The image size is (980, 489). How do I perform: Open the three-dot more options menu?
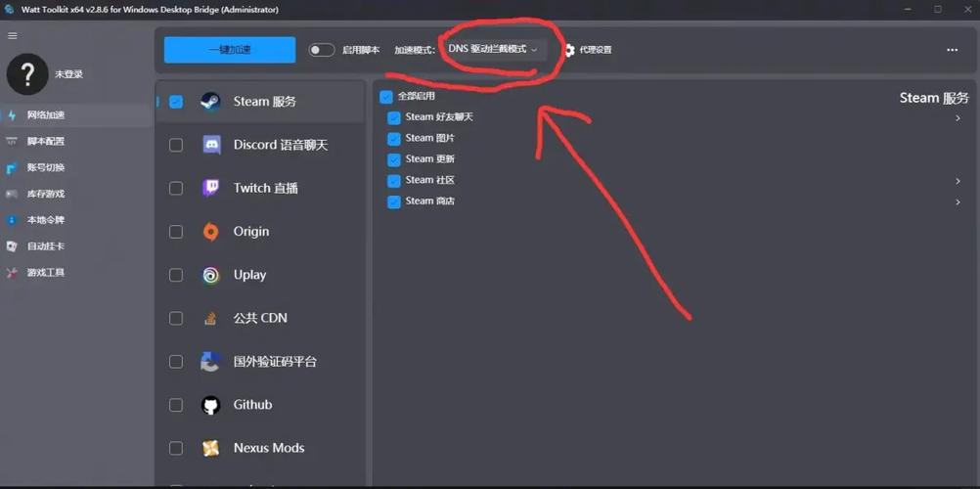(x=952, y=50)
